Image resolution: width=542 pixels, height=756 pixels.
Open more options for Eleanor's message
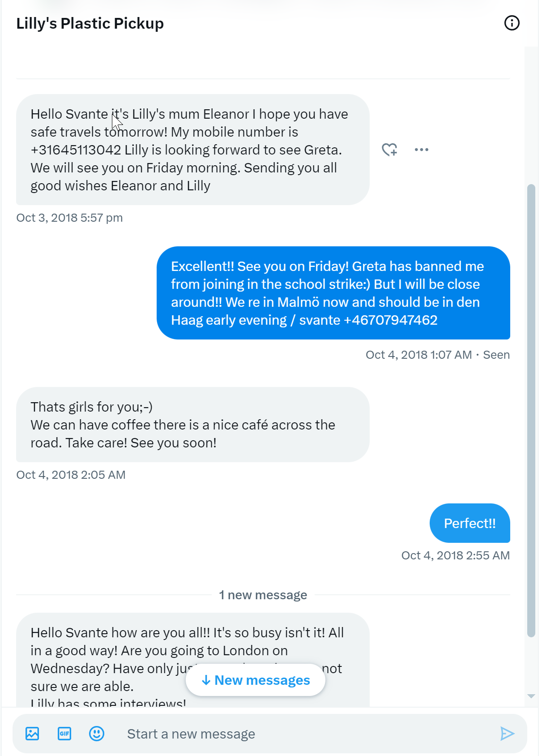coord(421,150)
